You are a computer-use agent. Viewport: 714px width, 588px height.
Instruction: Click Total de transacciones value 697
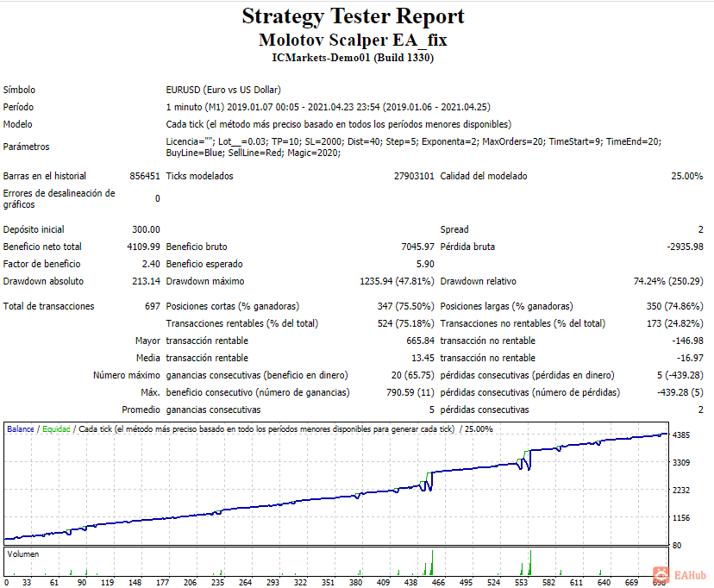pos(152,306)
